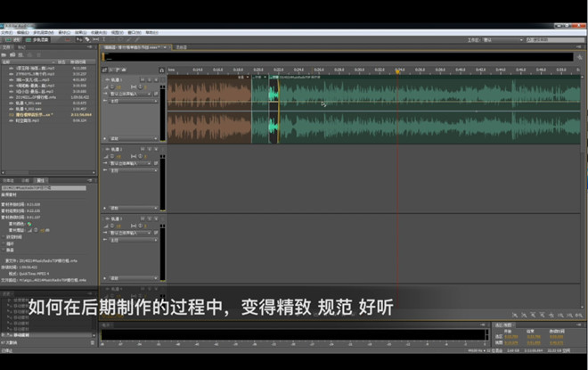Switch to the Waveform editor view
The height and width of the screenshot is (370, 588).
coord(13,40)
